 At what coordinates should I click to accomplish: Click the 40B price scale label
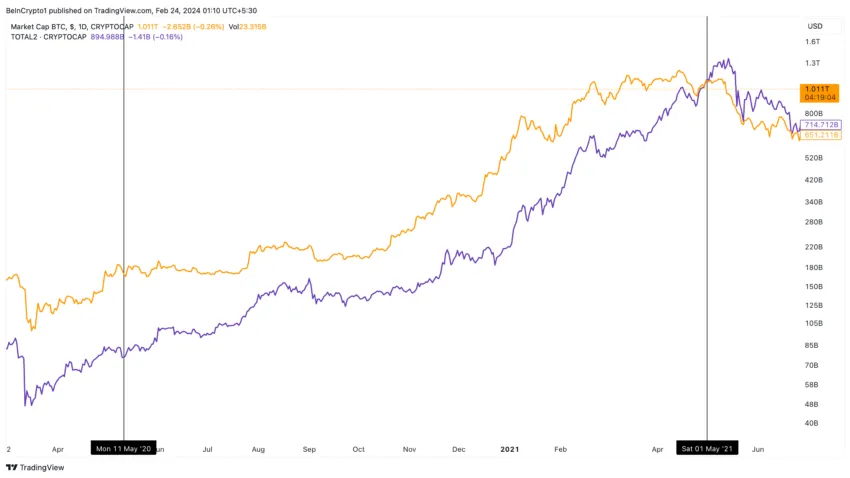coord(812,423)
